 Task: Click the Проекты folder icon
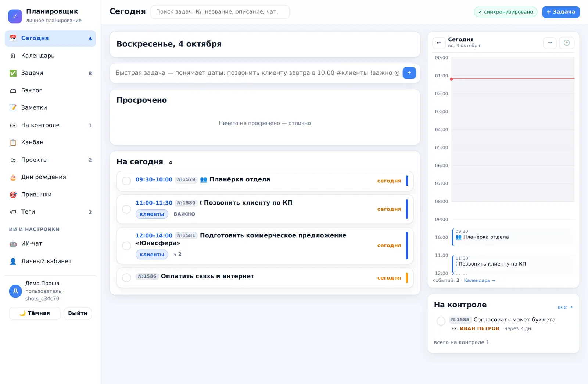pyautogui.click(x=13, y=160)
